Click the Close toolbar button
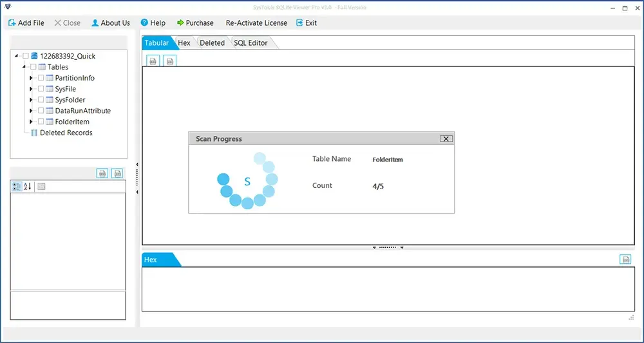 tap(68, 23)
